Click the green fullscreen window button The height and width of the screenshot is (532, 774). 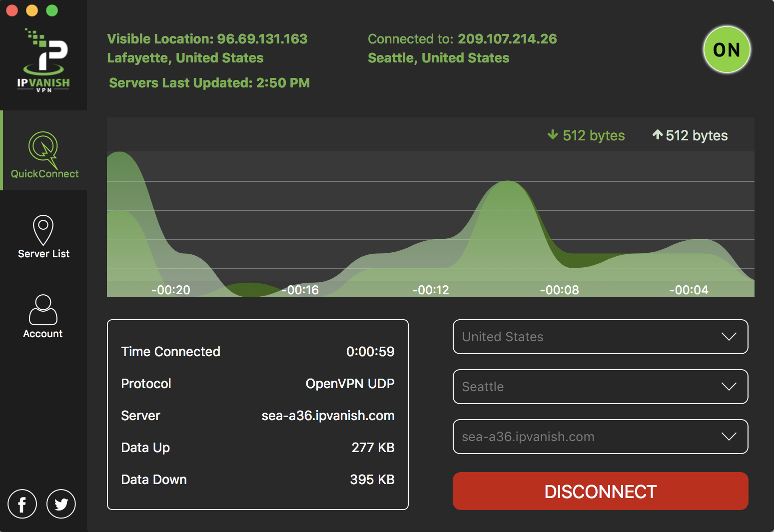(x=52, y=10)
